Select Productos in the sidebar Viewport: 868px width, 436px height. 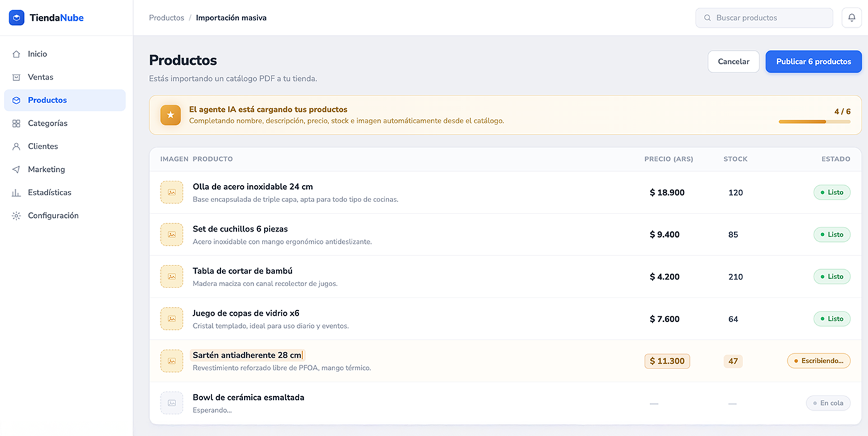click(65, 100)
